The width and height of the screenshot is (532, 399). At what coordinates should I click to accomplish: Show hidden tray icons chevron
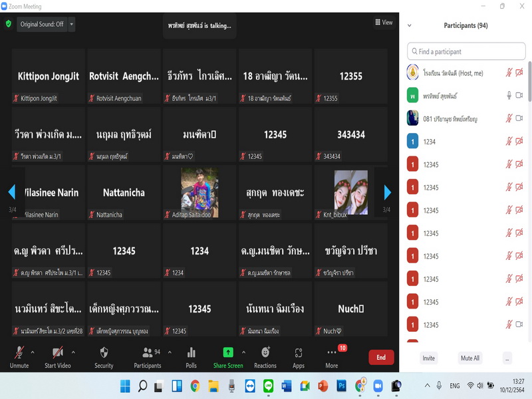click(428, 386)
